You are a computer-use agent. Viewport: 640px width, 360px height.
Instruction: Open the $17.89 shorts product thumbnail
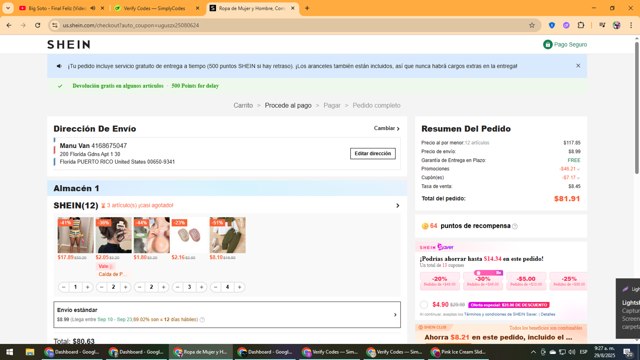point(76,235)
